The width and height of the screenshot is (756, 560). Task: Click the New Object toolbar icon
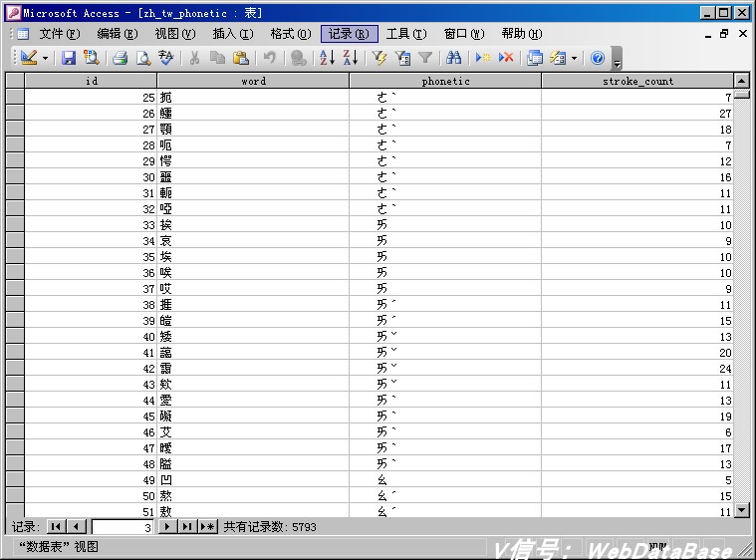(x=558, y=58)
